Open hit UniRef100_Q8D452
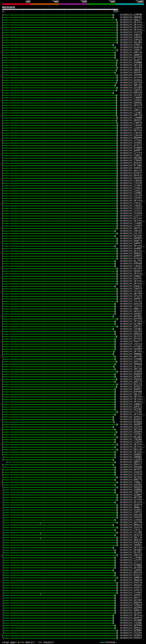Screen dimensions: 146x644 coord(131,17)
